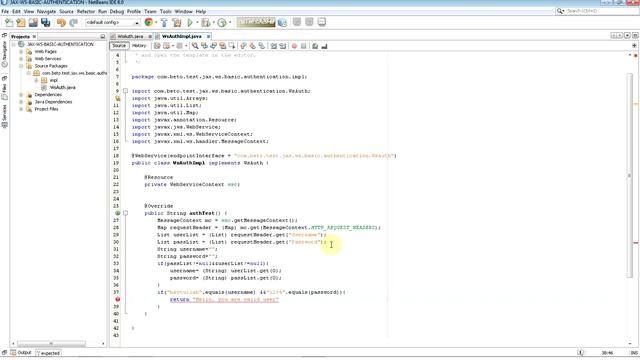
Task: Click the memory usage bar in toolbar
Action: [256, 22]
